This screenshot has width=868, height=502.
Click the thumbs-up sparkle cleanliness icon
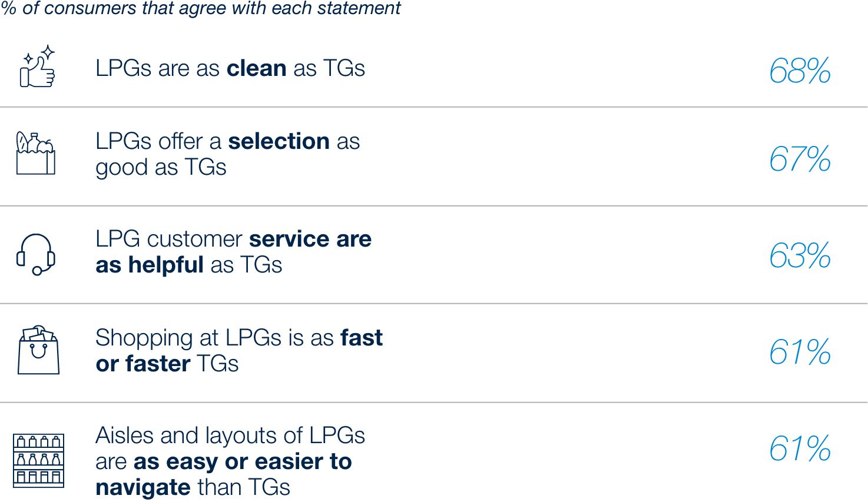(x=38, y=68)
